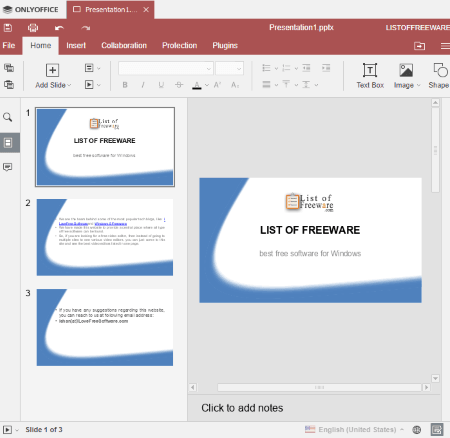Click the Bullets list icon
The width and height of the screenshot is (450, 438).
click(x=266, y=68)
